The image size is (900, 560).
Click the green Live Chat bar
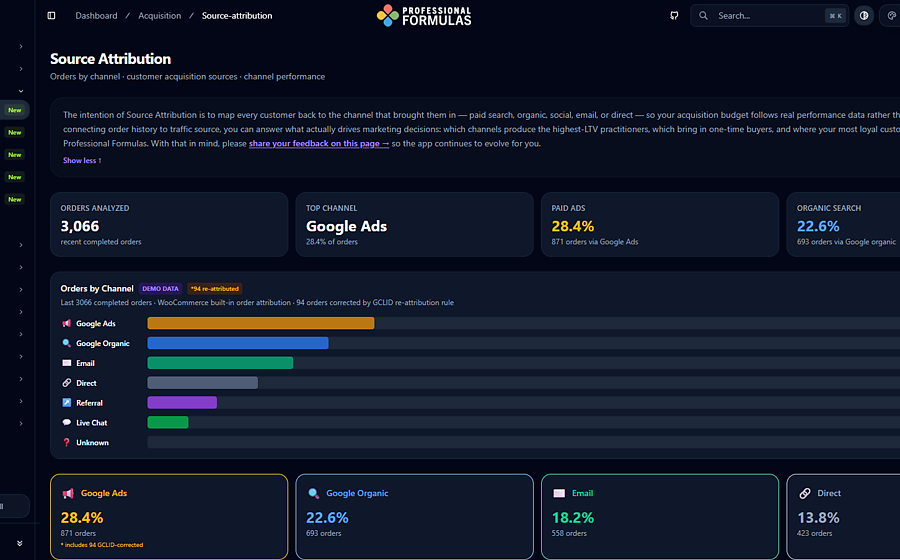[168, 422]
